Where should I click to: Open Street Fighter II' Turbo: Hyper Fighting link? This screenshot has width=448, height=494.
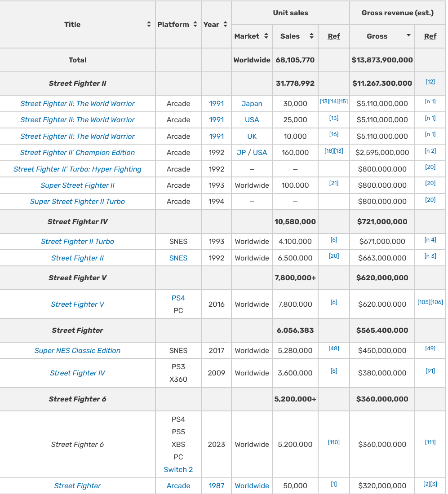click(77, 169)
